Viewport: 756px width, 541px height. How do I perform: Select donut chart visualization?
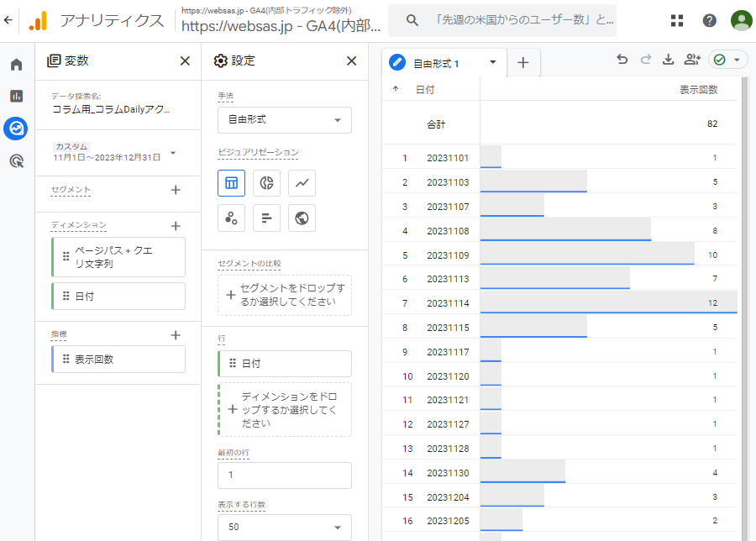[x=266, y=183]
